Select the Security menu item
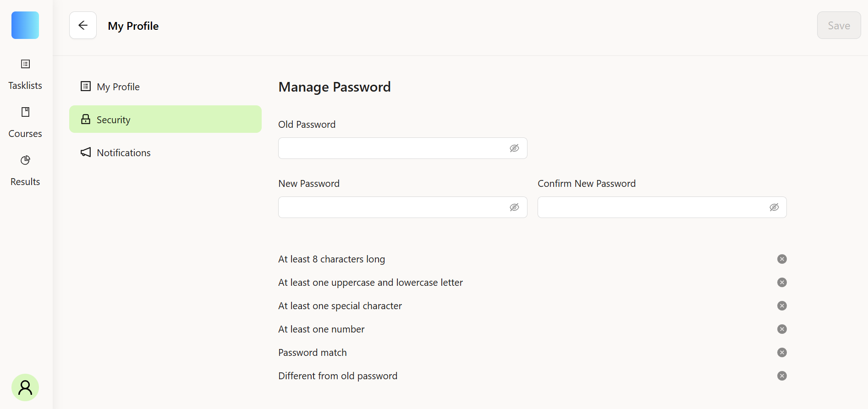 pos(165,119)
